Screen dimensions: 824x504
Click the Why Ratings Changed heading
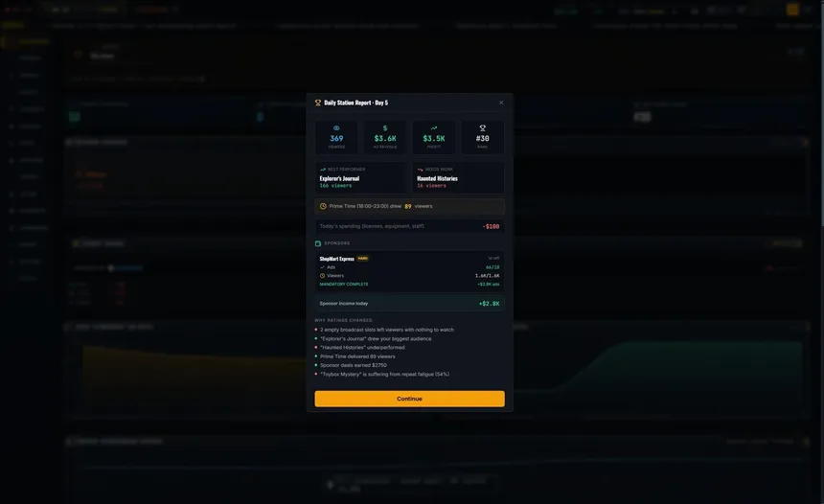point(343,320)
